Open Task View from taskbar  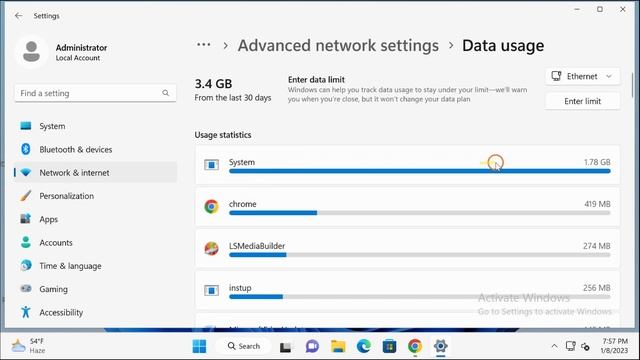(x=285, y=347)
